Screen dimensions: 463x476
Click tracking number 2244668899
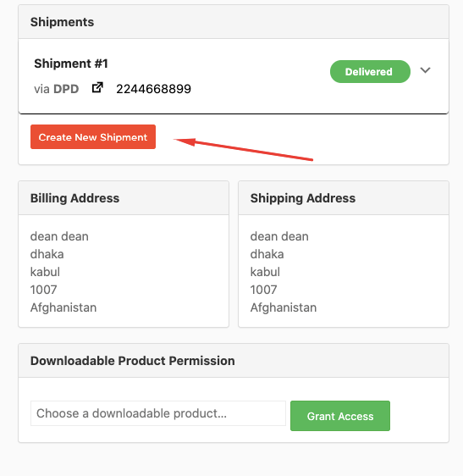[153, 89]
